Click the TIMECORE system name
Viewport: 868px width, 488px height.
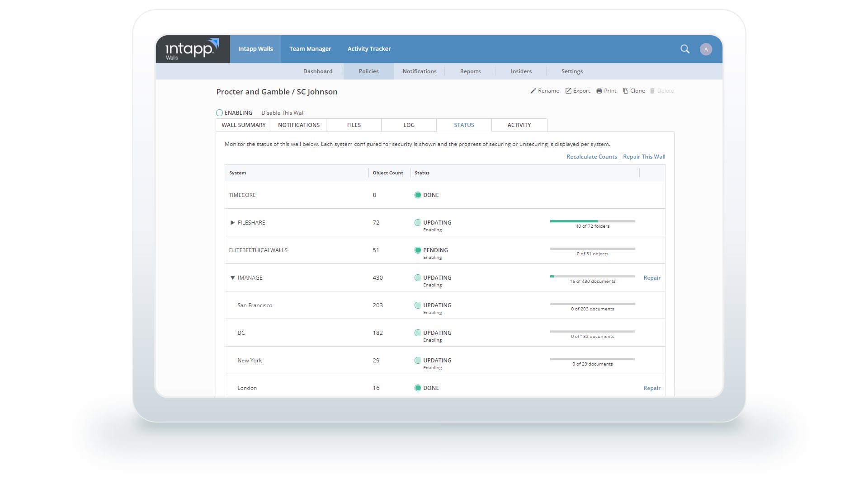pos(242,195)
